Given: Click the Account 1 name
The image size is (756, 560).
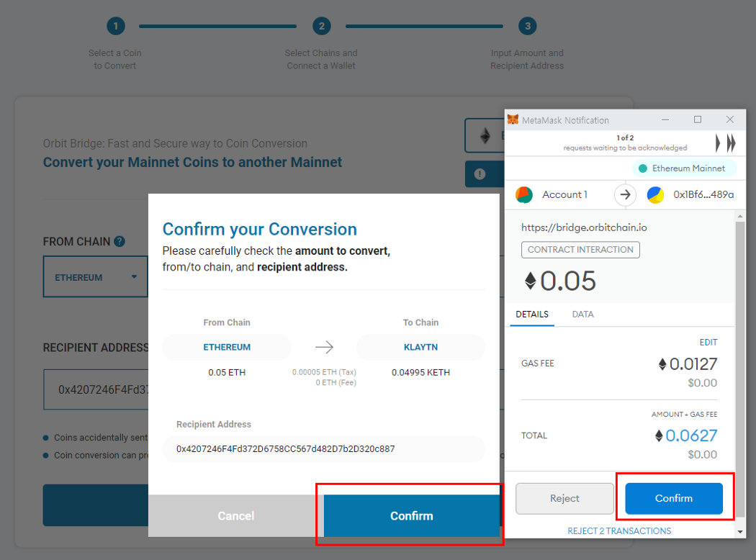Looking at the screenshot, I should 564,194.
